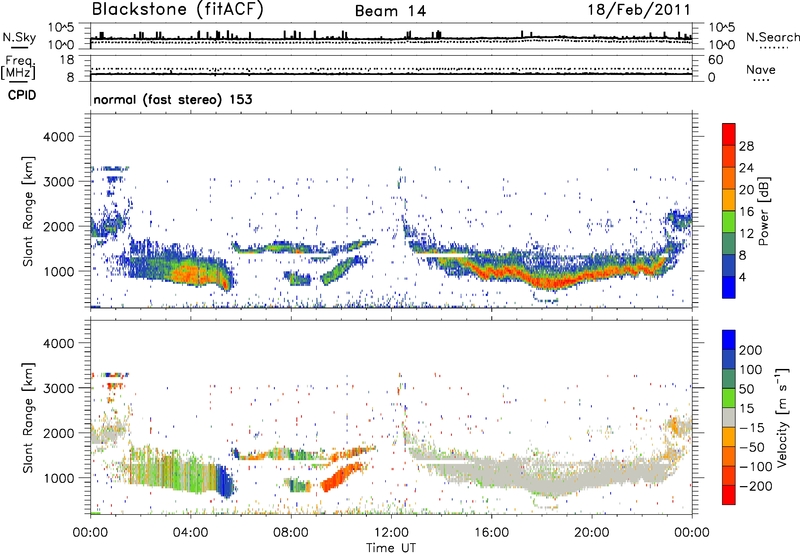Click the gray ±15 segment of the velocity color bar
The height and width of the screenshot is (554, 800).
729,417
